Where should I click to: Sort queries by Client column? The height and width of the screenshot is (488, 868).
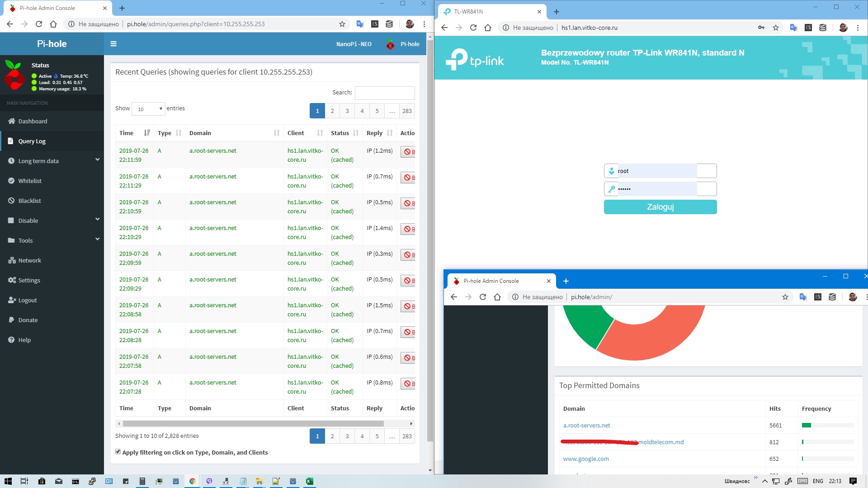(x=305, y=133)
